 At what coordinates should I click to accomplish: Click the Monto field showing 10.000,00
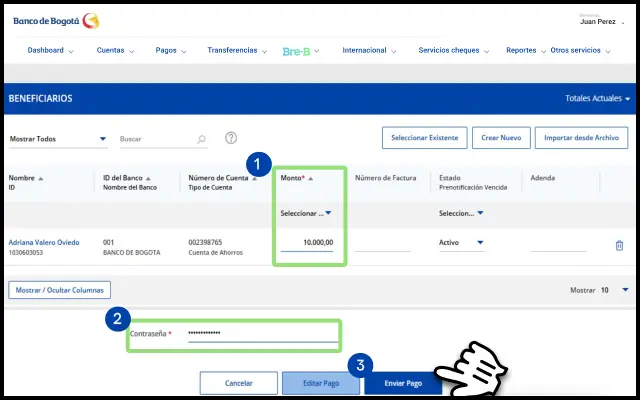click(x=307, y=243)
